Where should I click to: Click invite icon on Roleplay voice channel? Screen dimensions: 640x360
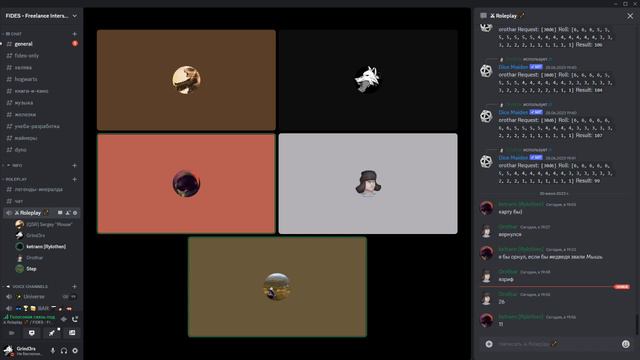68,213
